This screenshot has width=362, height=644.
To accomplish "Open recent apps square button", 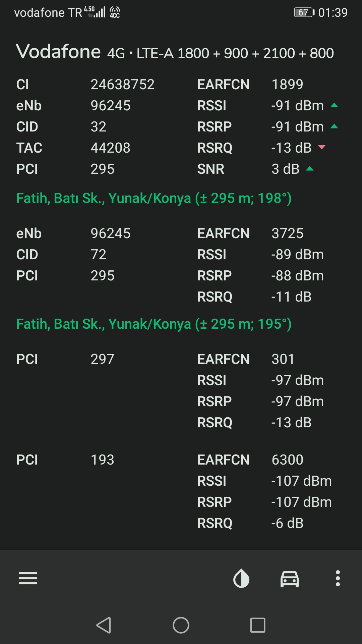I will click(258, 625).
